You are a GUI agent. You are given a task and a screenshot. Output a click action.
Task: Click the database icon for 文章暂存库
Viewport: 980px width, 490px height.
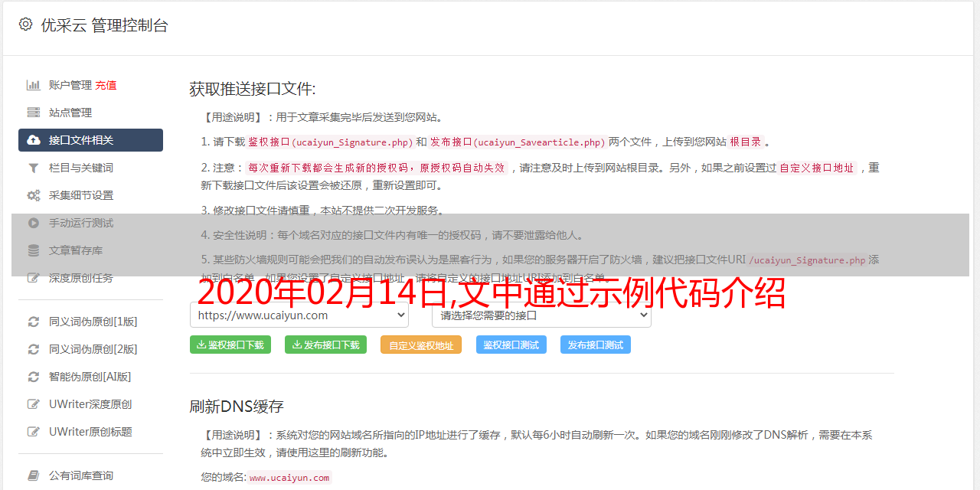(x=34, y=250)
